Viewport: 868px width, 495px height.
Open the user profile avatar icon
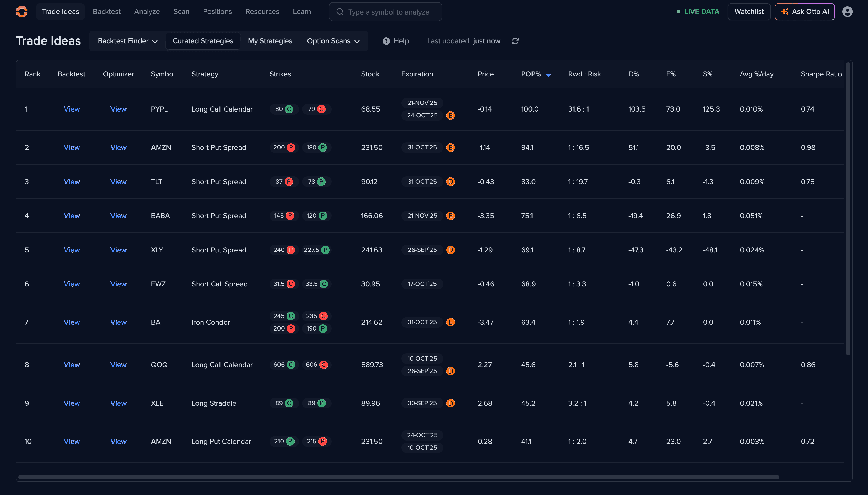tap(847, 11)
